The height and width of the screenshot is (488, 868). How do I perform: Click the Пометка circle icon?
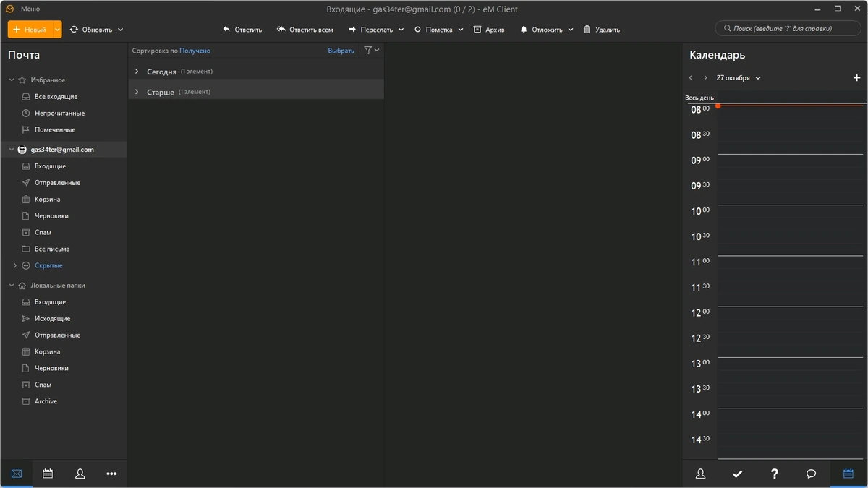[417, 30]
